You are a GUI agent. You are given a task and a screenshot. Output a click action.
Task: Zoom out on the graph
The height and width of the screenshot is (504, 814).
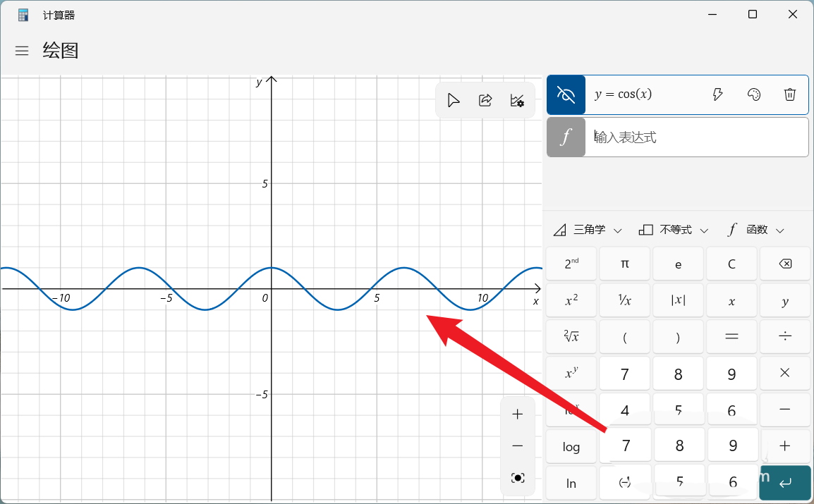[x=518, y=446]
